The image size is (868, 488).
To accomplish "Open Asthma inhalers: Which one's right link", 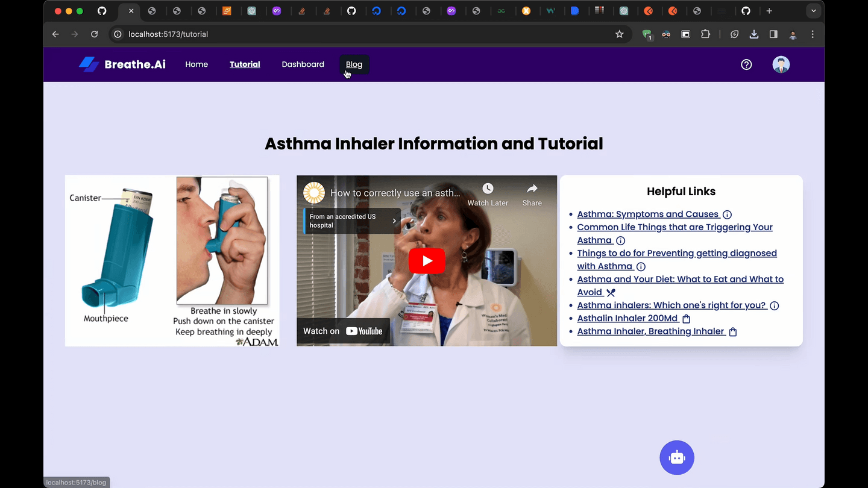I will tap(671, 305).
